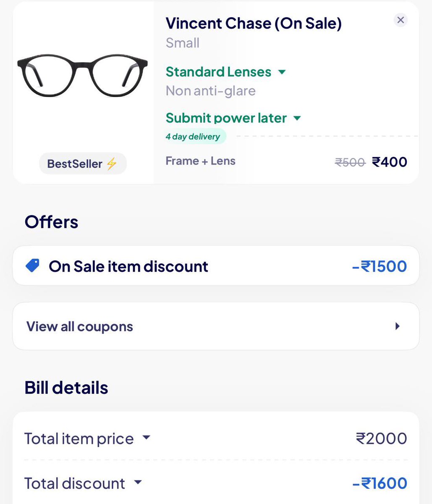Tap the BestSeller badge
This screenshot has width=432, height=504.
(83, 163)
